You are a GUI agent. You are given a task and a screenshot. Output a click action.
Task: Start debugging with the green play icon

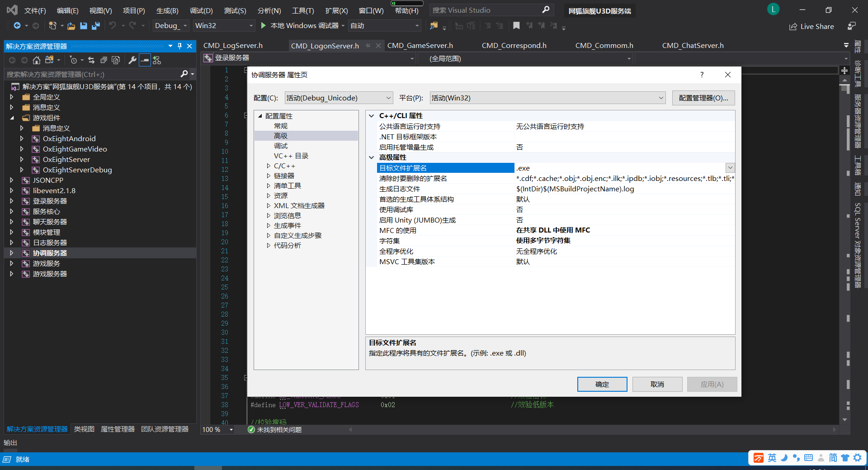coord(263,26)
